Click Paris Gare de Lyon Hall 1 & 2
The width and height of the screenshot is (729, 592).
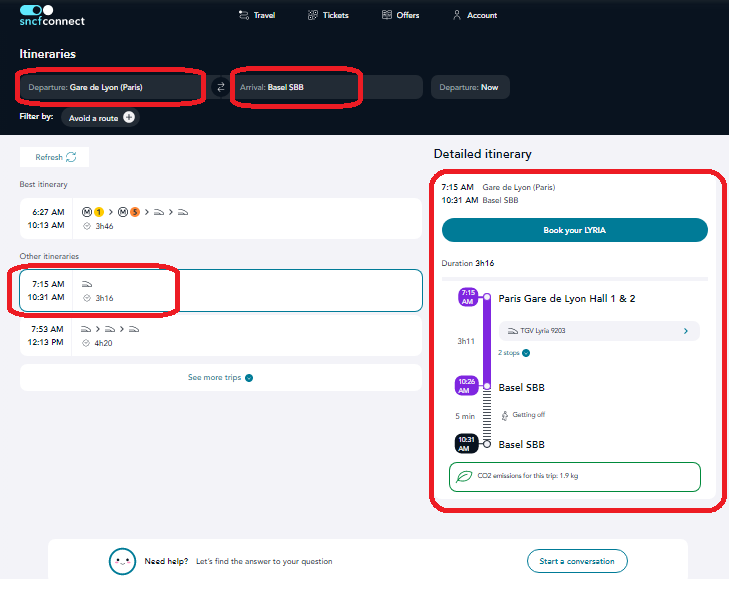(x=567, y=299)
